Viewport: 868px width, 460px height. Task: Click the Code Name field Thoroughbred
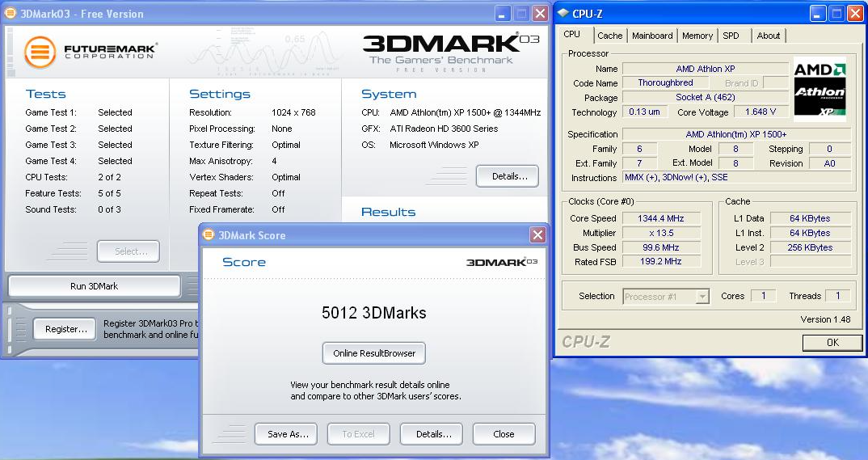click(665, 82)
